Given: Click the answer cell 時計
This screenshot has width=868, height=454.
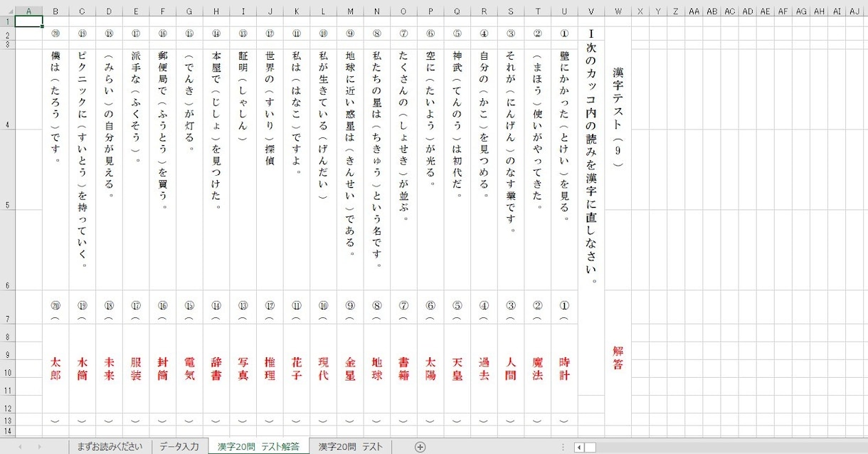Looking at the screenshot, I should point(564,369).
